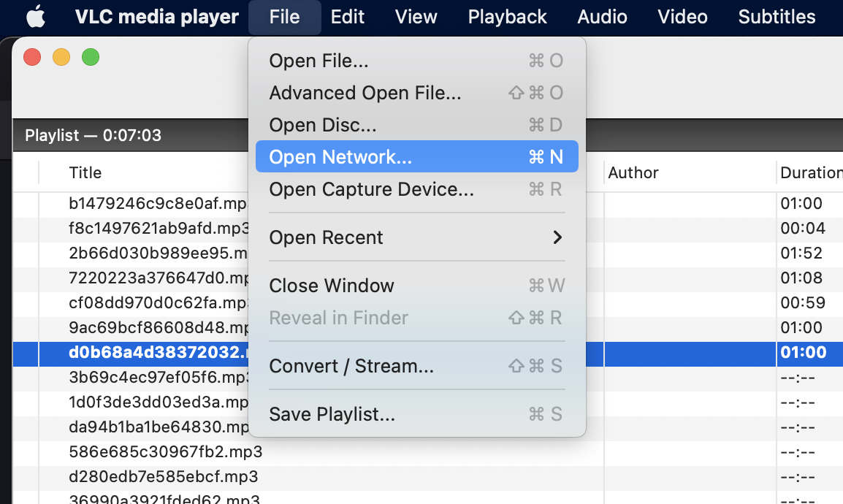Viewport: 843px width, 504px height.
Task: Sort playlist by Title column header
Action: pos(85,173)
